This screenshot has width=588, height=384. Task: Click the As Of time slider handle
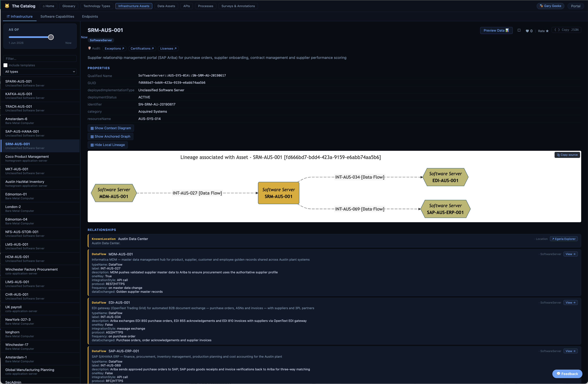pos(51,37)
